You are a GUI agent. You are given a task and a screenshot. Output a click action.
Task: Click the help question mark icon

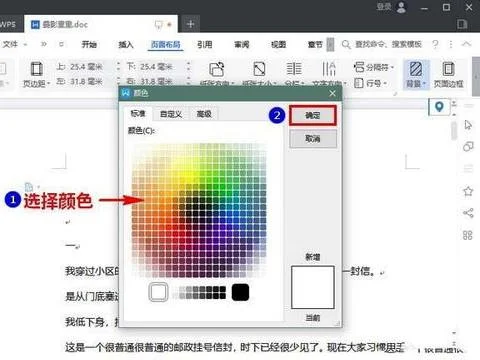pyautogui.click(x=435, y=44)
